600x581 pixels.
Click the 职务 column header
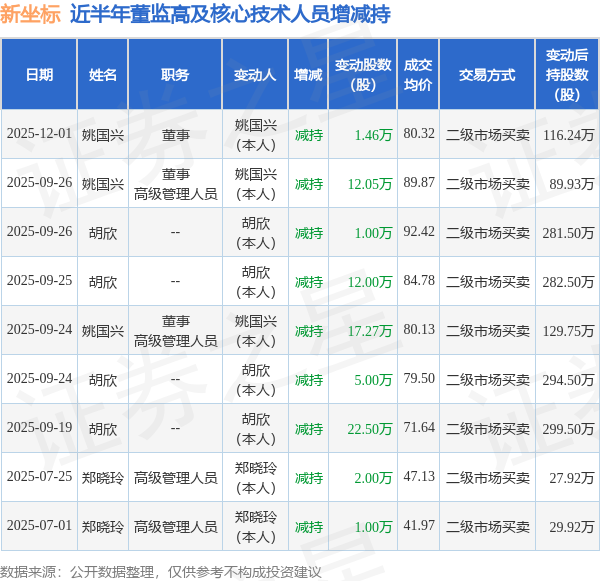[175, 75]
